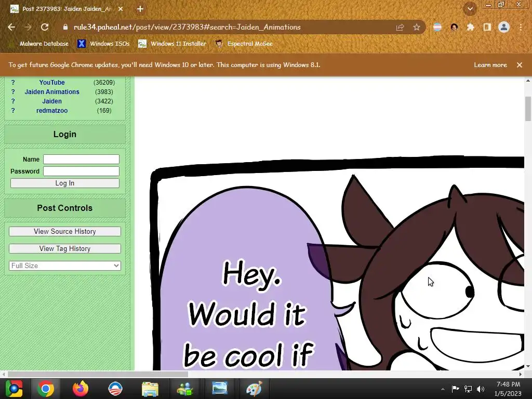Focus the Password input field
Screen dimensions: 532x399
point(81,171)
